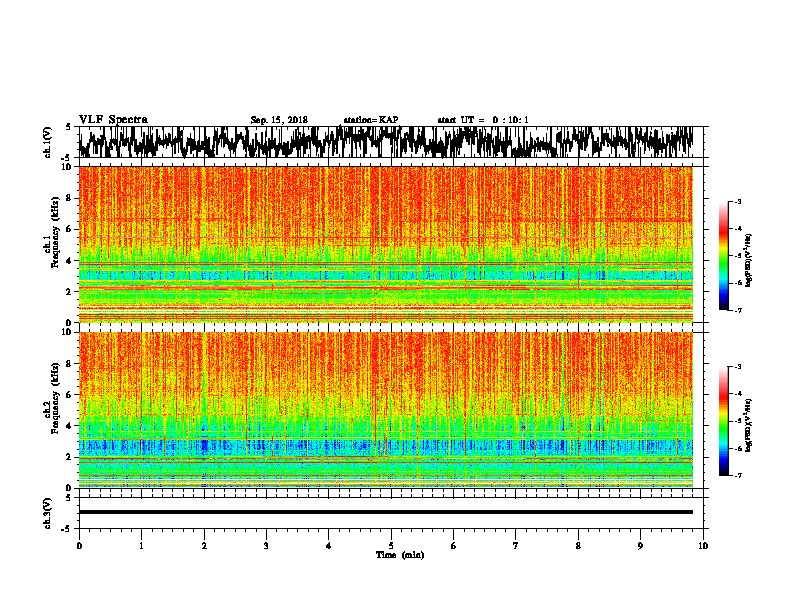Click the ch.2 frequency tick label "4"

69,426
